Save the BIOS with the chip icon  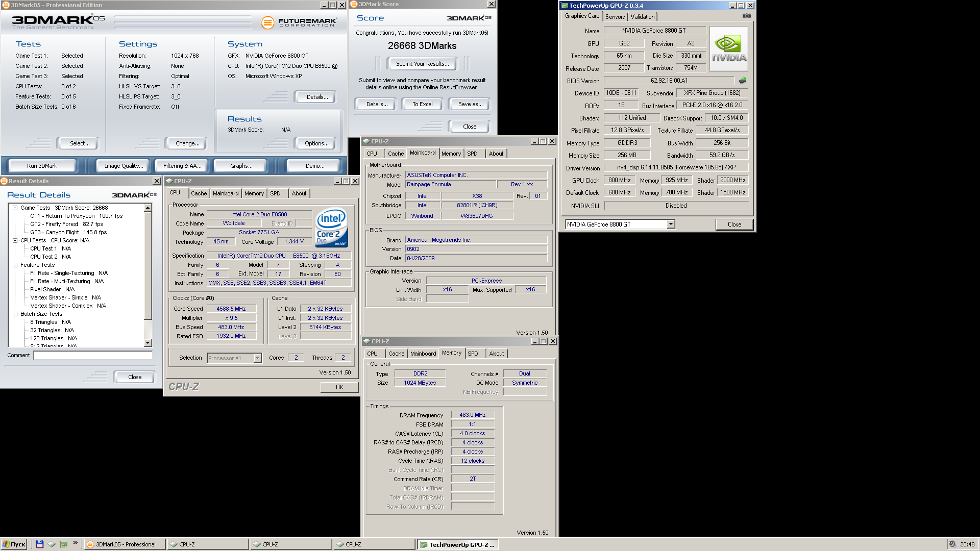(743, 80)
